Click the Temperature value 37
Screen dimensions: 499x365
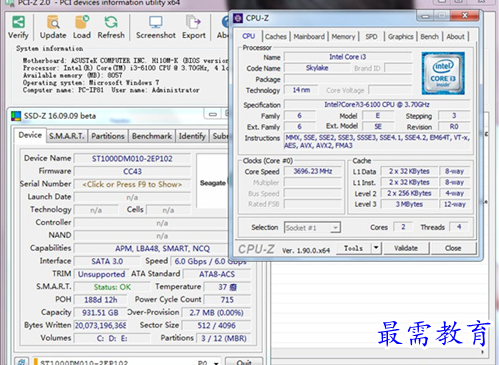pyautogui.click(x=227, y=287)
